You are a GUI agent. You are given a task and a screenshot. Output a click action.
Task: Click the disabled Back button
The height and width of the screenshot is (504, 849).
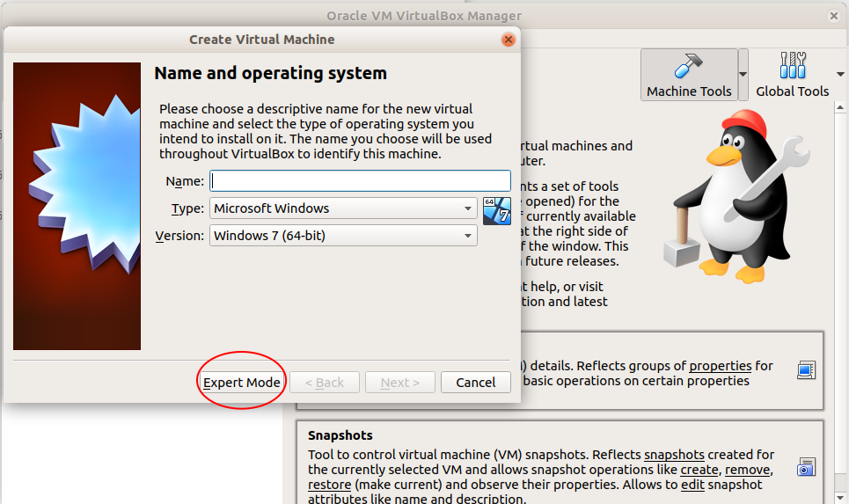(325, 383)
